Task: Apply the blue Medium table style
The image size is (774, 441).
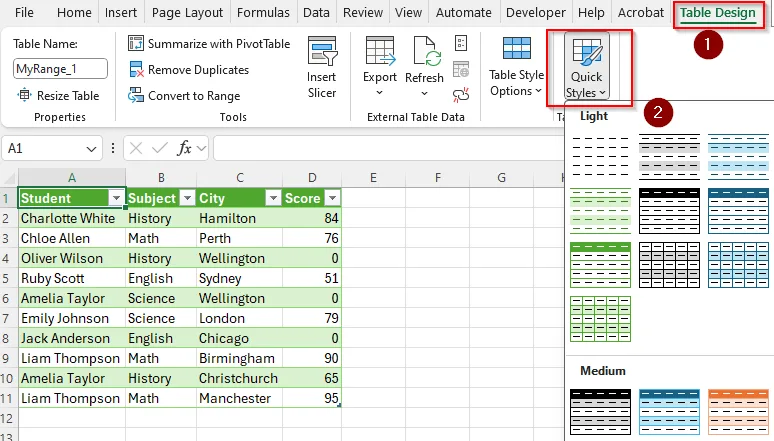Action: point(669,412)
